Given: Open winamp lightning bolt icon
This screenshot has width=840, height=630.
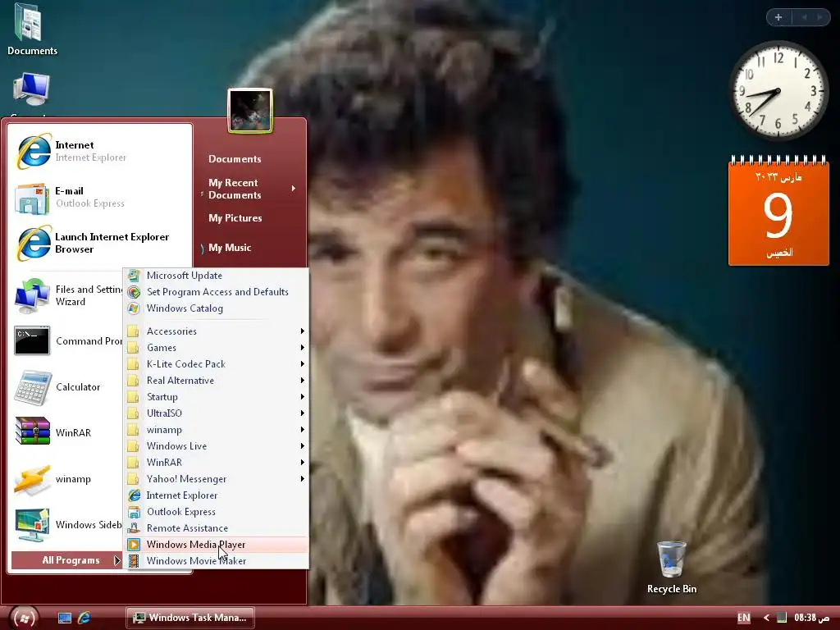Looking at the screenshot, I should coord(32,478).
